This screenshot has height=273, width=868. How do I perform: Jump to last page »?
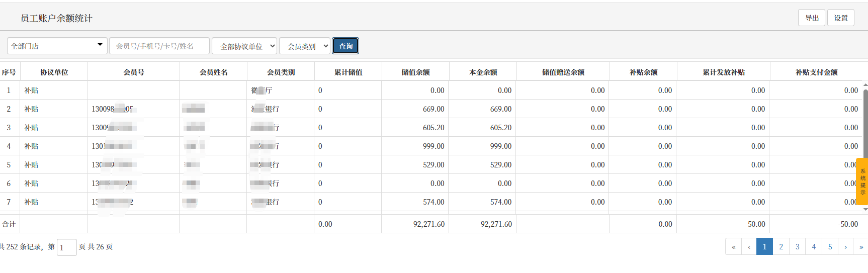861,247
